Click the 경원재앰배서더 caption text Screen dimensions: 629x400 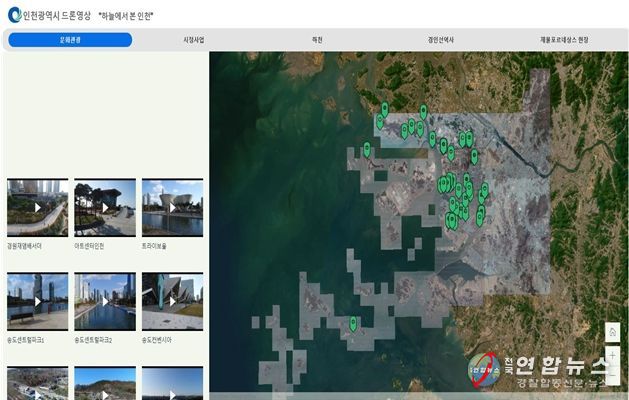pyautogui.click(x=24, y=246)
